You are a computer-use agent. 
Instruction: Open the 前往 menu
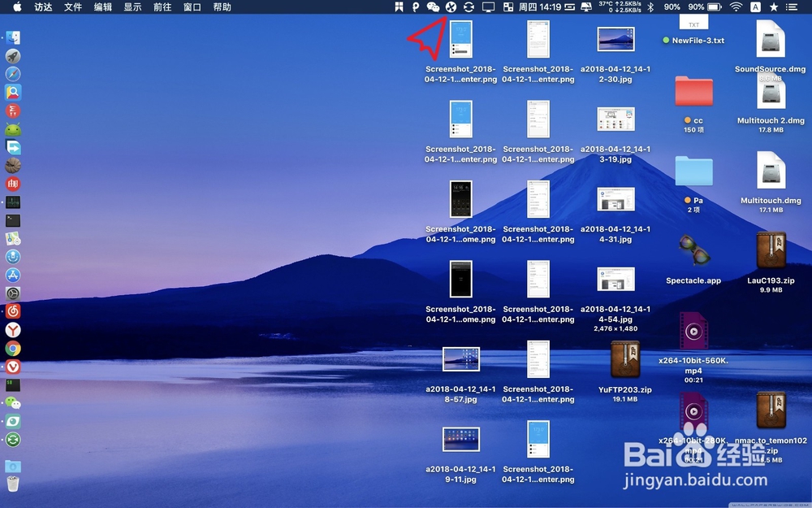click(x=162, y=7)
